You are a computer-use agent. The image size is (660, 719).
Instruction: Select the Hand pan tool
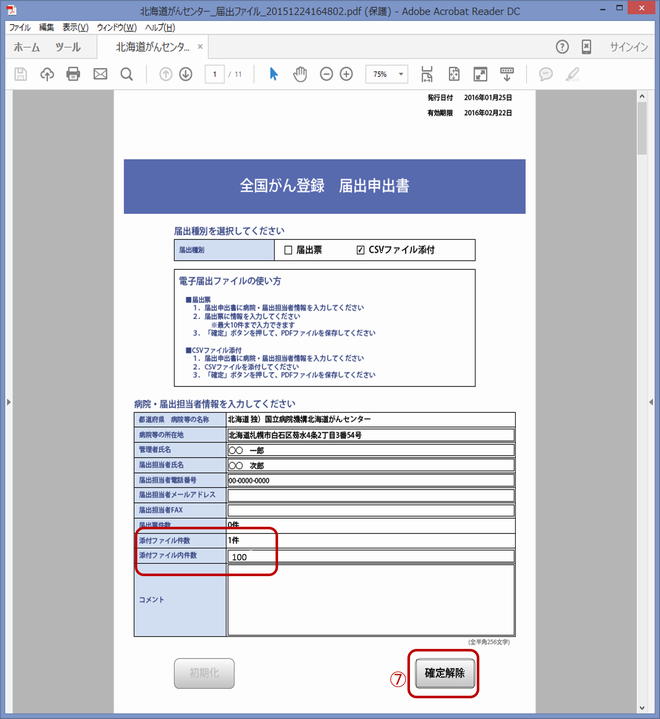point(300,74)
